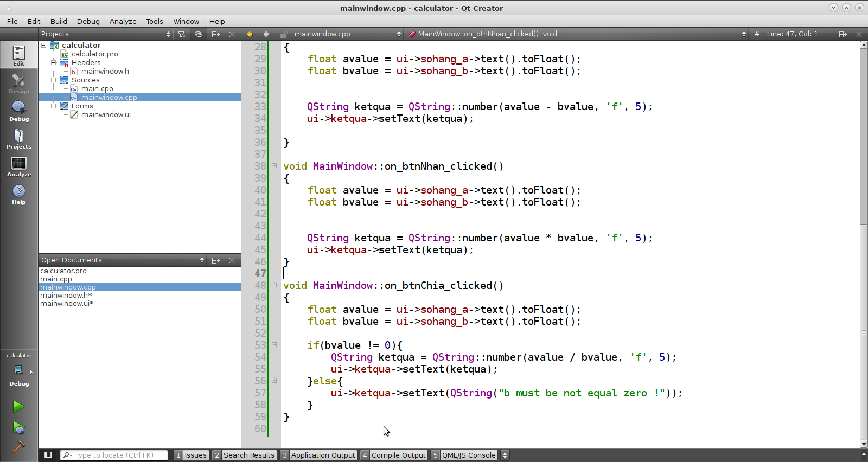Click filter tree icon in Projects pane
Screen dimensions: 868x462
[x=182, y=34]
